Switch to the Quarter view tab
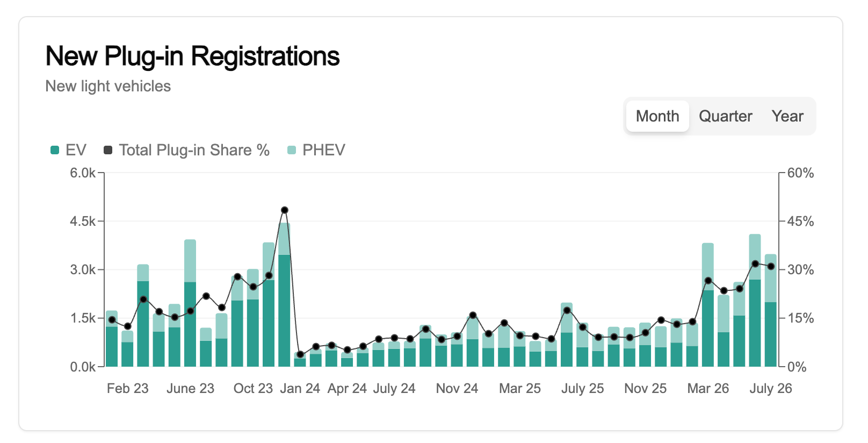 [x=725, y=116]
